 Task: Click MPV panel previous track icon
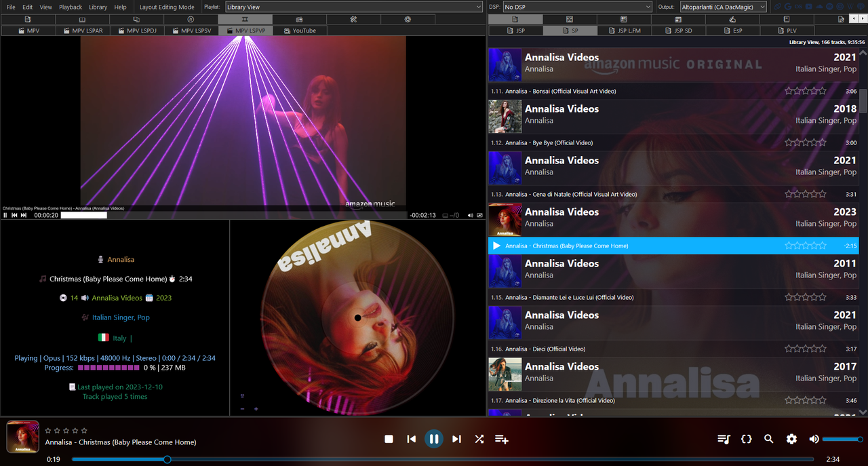click(14, 215)
